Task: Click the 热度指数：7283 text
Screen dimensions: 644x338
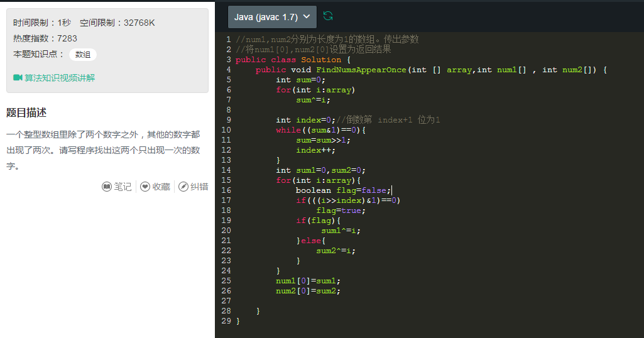Action: (x=45, y=38)
